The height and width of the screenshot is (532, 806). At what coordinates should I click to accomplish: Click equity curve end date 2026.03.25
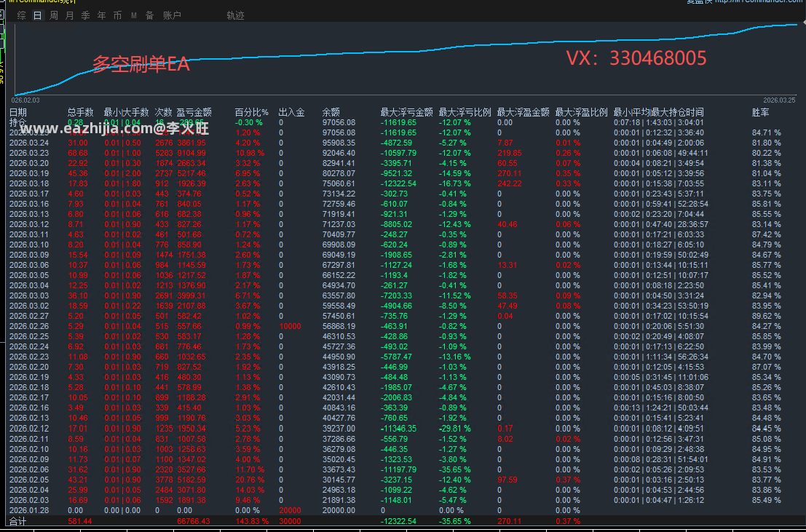click(779, 100)
